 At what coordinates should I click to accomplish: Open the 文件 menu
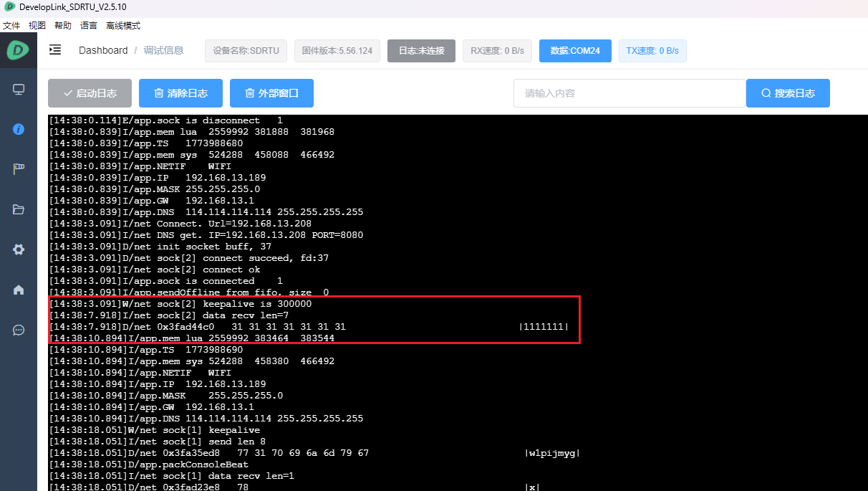[11, 25]
